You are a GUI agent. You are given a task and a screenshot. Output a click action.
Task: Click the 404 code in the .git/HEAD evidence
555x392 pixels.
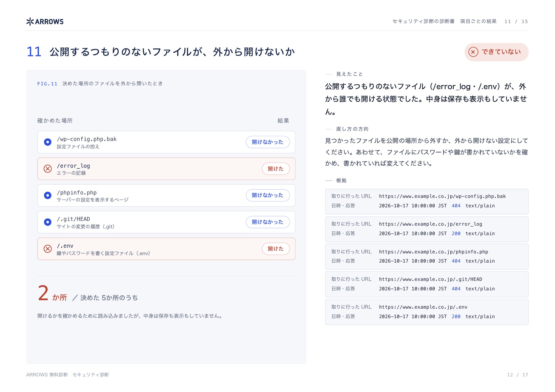(x=456, y=289)
